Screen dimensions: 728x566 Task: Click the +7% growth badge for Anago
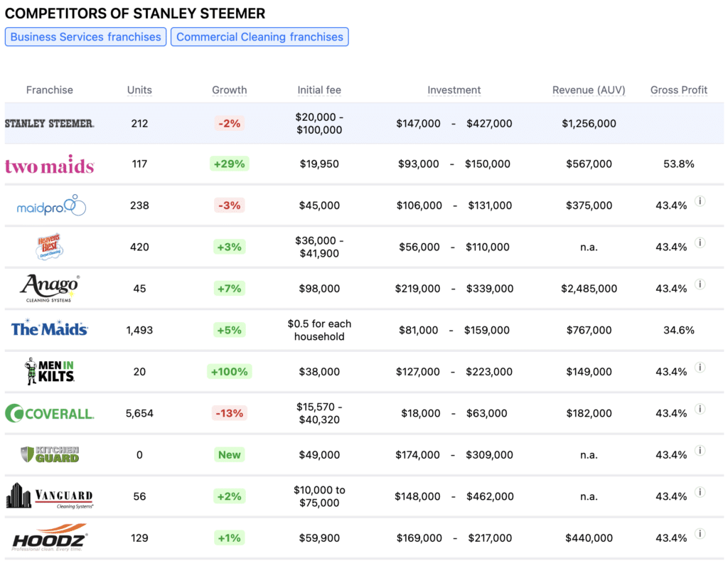[x=230, y=289]
